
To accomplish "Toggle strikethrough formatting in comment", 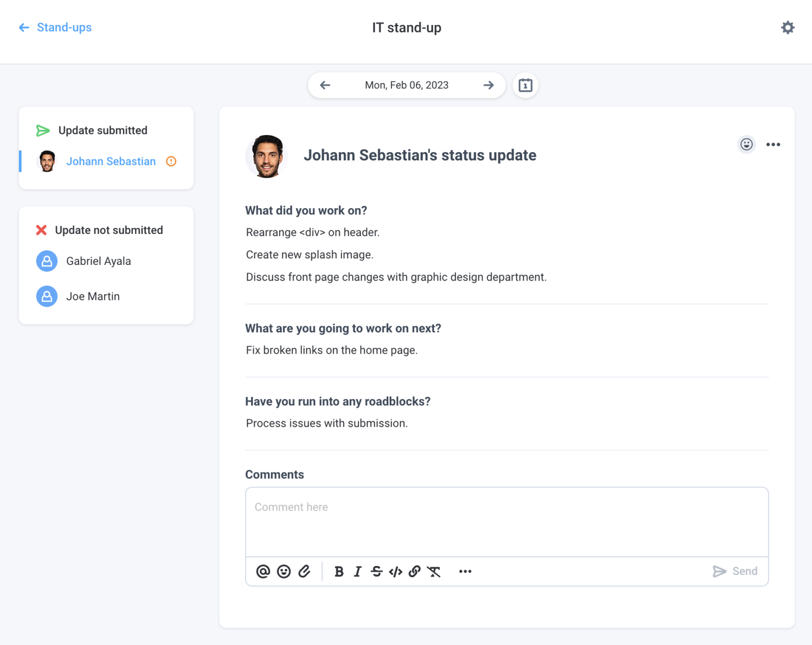I will click(x=377, y=572).
